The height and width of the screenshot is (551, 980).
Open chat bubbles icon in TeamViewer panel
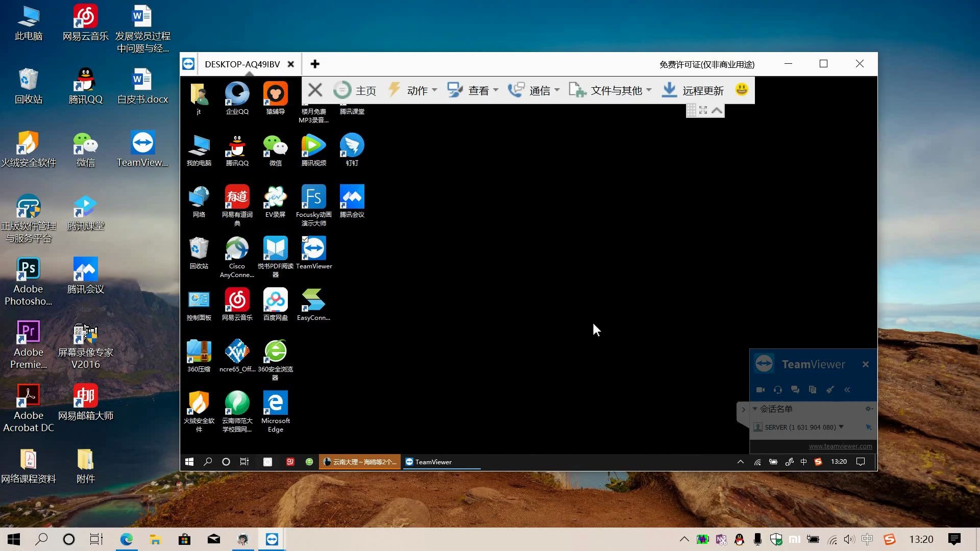795,390
